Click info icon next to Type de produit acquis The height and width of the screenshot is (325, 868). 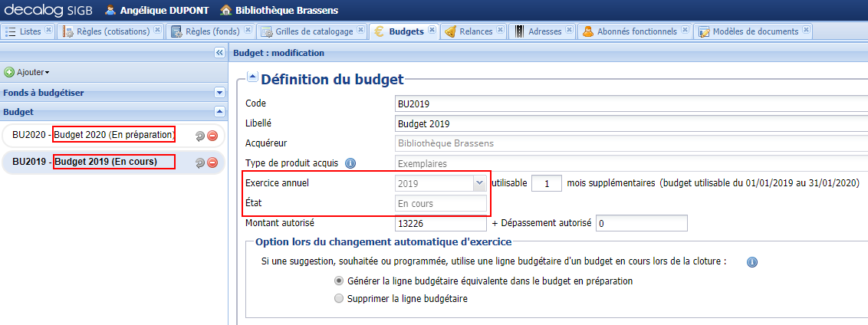(350, 163)
